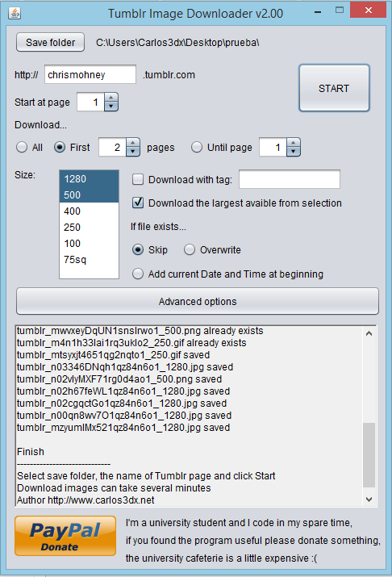Image resolution: width=392 pixels, height=577 pixels.
Task: Select size 500 in the list
Action: tap(89, 195)
